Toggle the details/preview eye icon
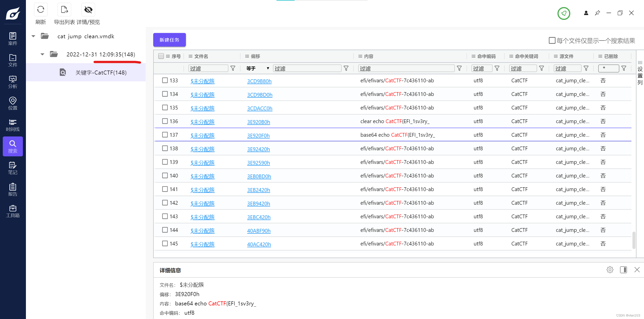The width and height of the screenshot is (644, 319). pyautogui.click(x=88, y=10)
